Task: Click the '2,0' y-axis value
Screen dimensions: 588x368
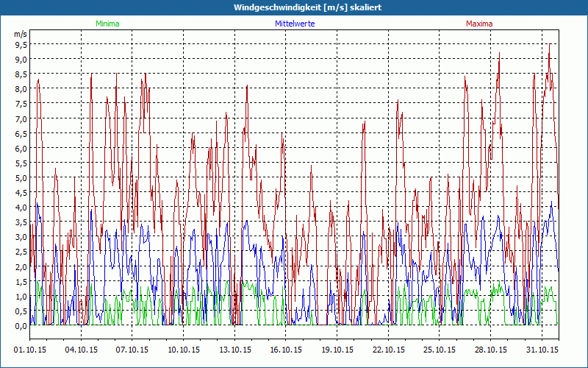Action: 21,266
